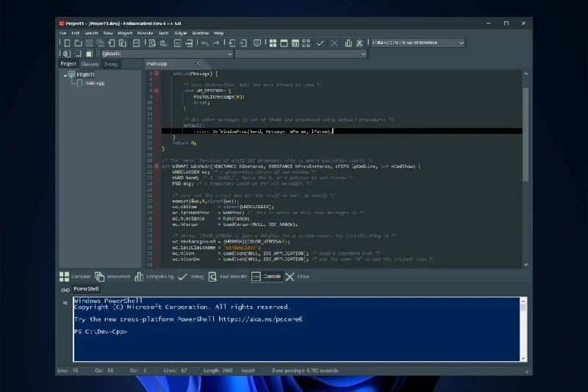This screenshot has height=392, width=588.
Task: Open the File menu
Action: 62,33
